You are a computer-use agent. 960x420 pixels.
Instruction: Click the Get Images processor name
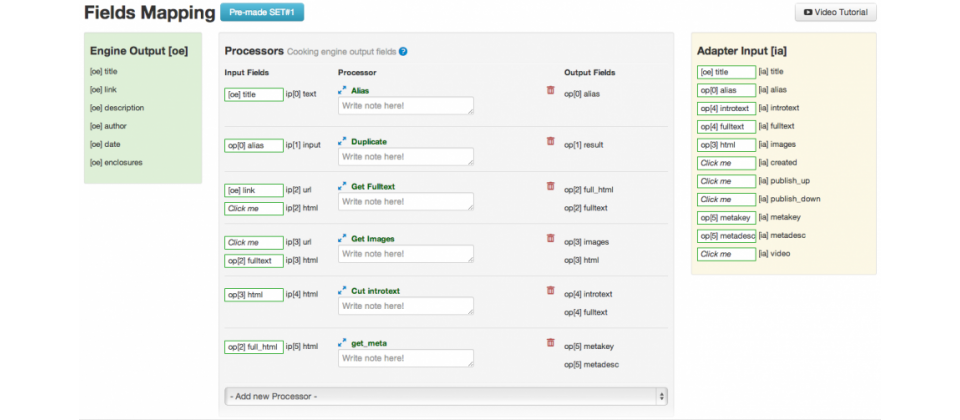point(373,239)
